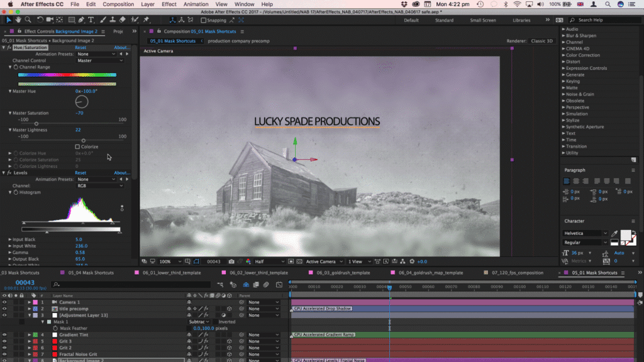Select the Pen tool

(80, 20)
